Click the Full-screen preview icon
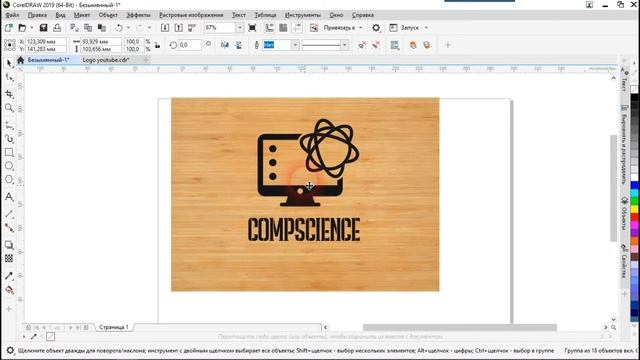 tap(252, 28)
